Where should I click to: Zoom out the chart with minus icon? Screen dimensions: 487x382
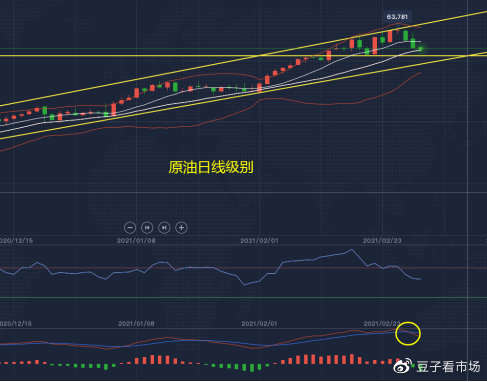point(130,228)
